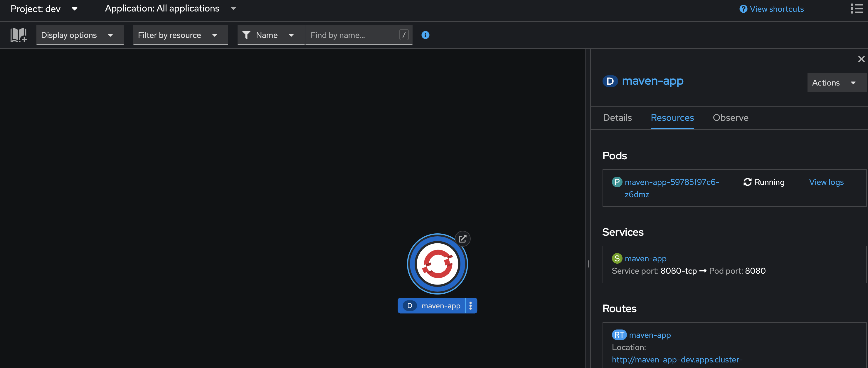The width and height of the screenshot is (868, 368).
Task: Click the topology quick-start guide icon
Action: coord(18,35)
